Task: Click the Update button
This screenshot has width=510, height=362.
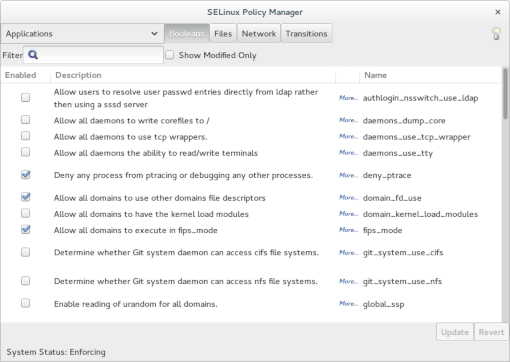Action: pos(455,332)
